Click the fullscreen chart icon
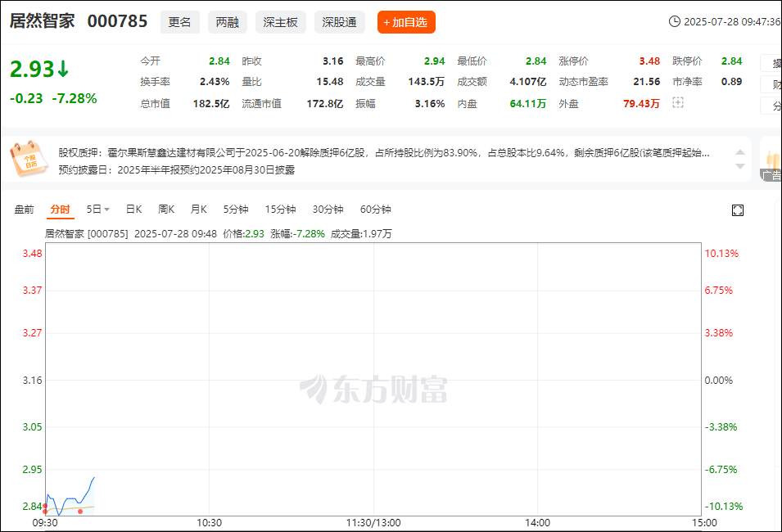Screen dimensions: 782x532 pos(737,210)
